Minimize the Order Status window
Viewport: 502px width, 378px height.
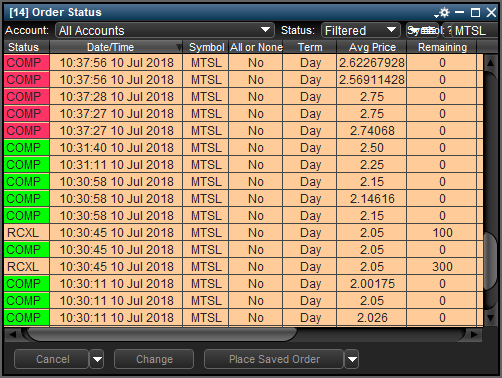pos(459,13)
